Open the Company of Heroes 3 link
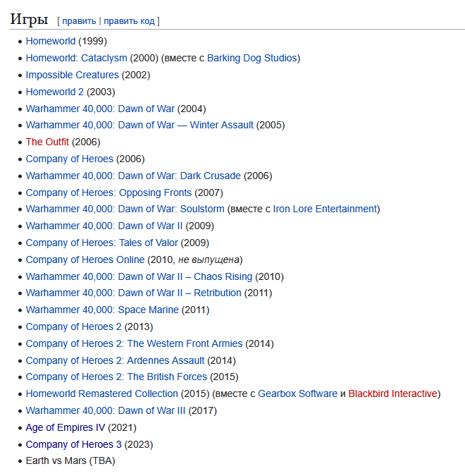 74,445
